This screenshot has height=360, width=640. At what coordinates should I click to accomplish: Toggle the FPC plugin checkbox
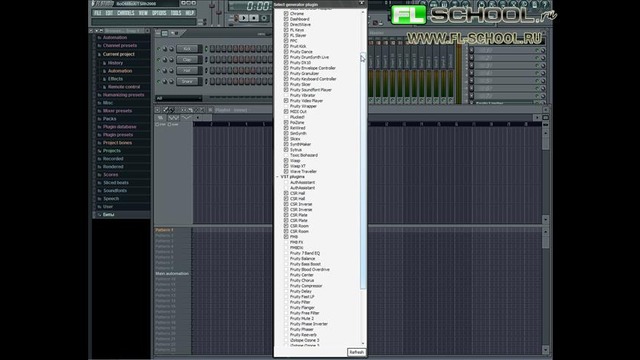[x=286, y=41]
